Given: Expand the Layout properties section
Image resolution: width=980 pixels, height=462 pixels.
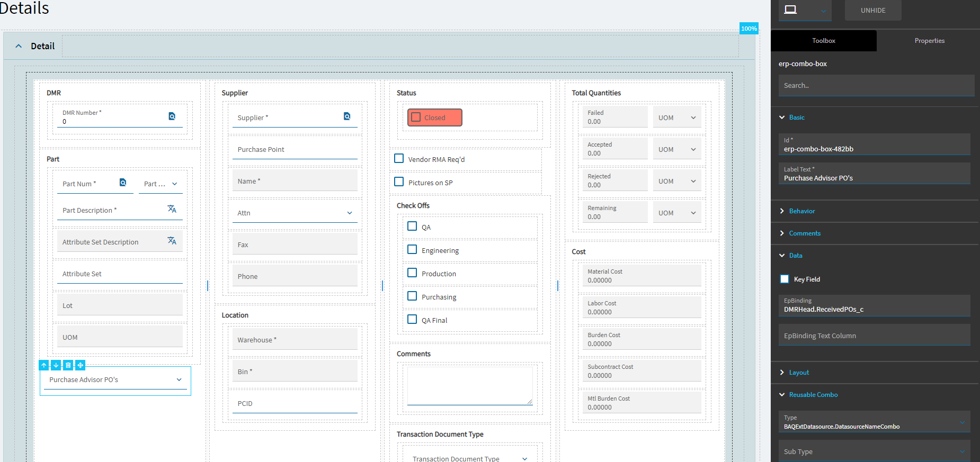Looking at the screenshot, I should click(782, 373).
